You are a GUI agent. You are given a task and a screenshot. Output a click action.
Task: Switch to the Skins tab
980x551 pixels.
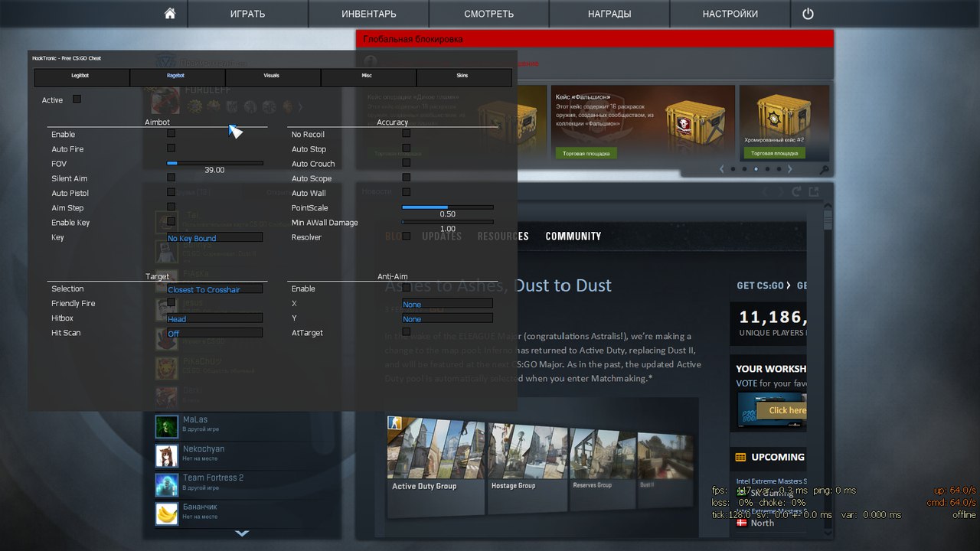[x=464, y=77]
